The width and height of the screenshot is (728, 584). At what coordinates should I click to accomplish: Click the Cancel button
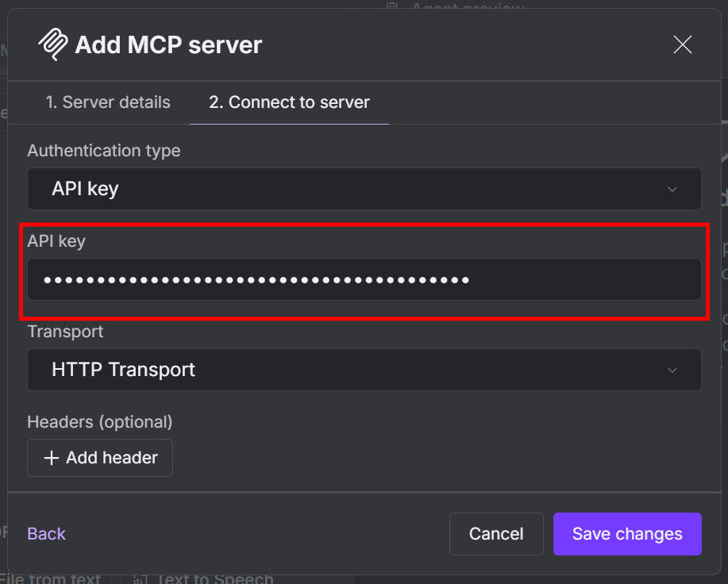[x=496, y=534]
